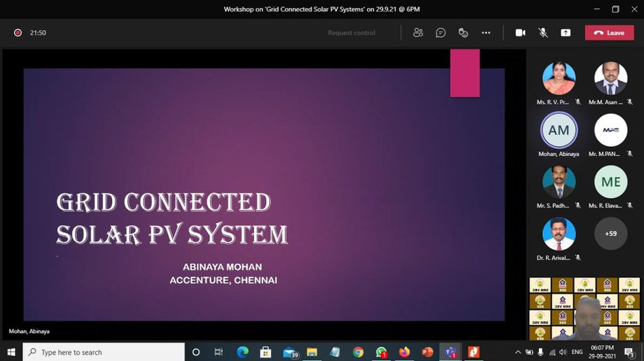
Task: Open the meeting chat icon
Action: click(x=441, y=32)
